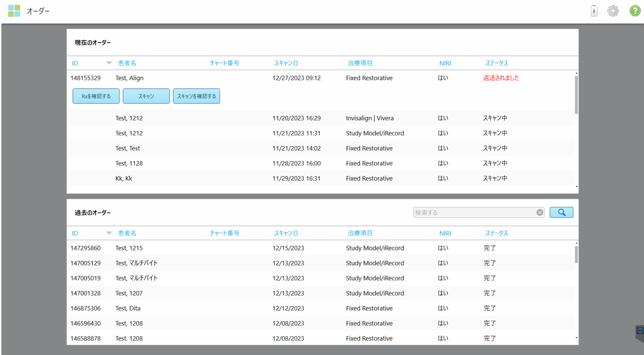Screen dimensions: 644x355
Task: Click the past orders scroll down arrow
Action: click(577, 338)
